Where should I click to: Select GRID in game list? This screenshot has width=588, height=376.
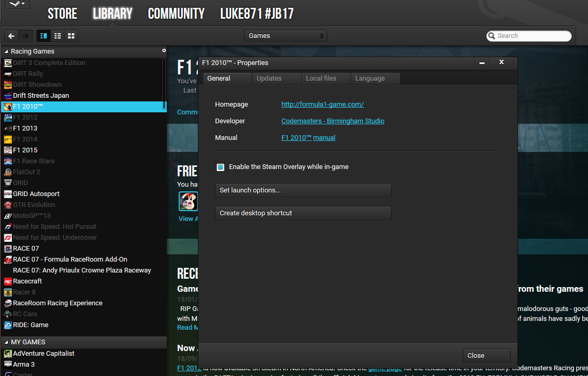tap(84, 183)
